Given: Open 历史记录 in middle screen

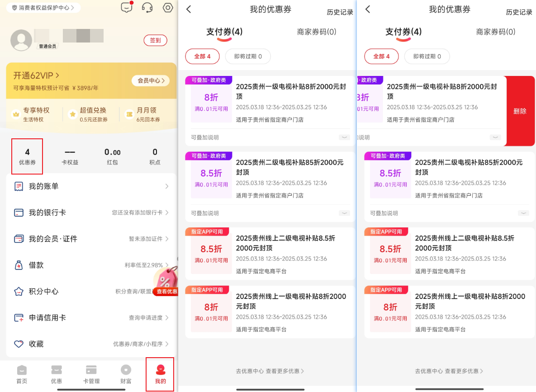Looking at the screenshot, I should tap(340, 12).
